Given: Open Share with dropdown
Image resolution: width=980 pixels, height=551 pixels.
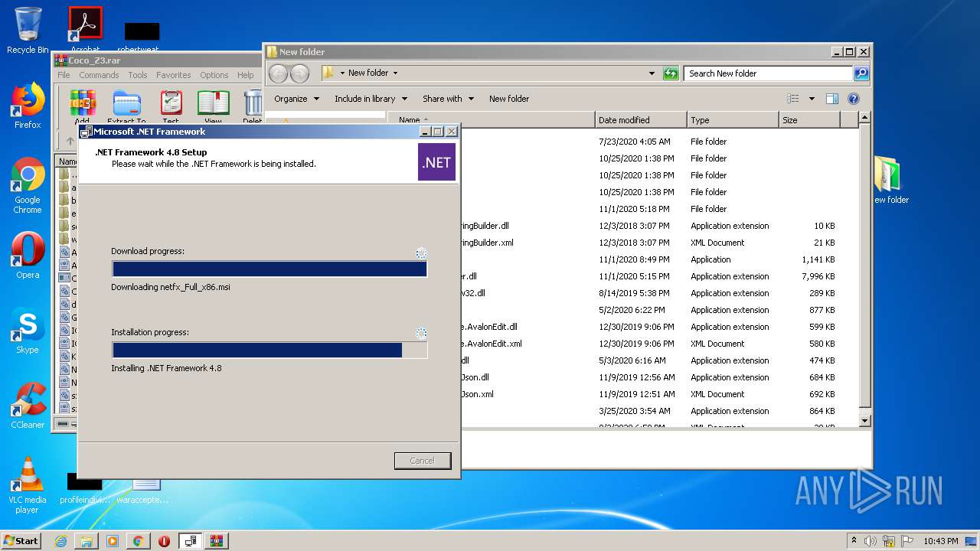Looking at the screenshot, I should [x=448, y=99].
